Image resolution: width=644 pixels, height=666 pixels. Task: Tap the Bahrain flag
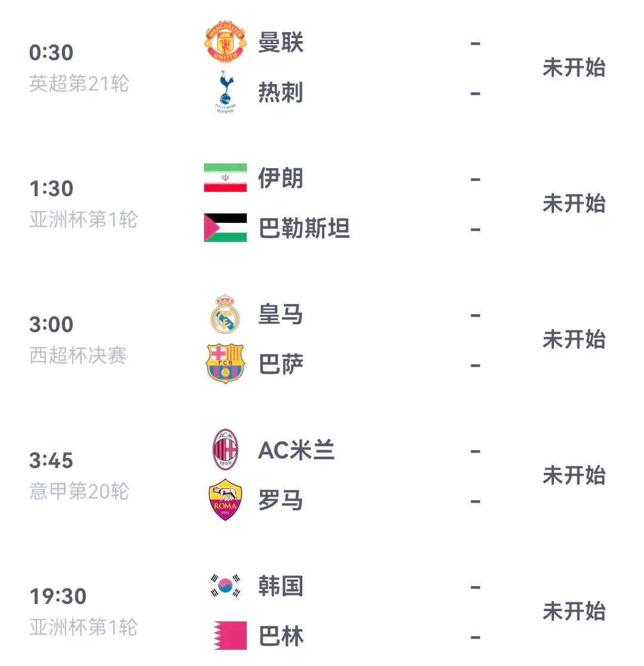230,636
